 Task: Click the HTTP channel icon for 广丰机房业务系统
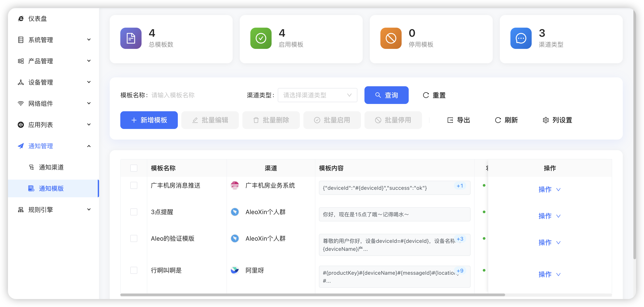tap(235, 186)
